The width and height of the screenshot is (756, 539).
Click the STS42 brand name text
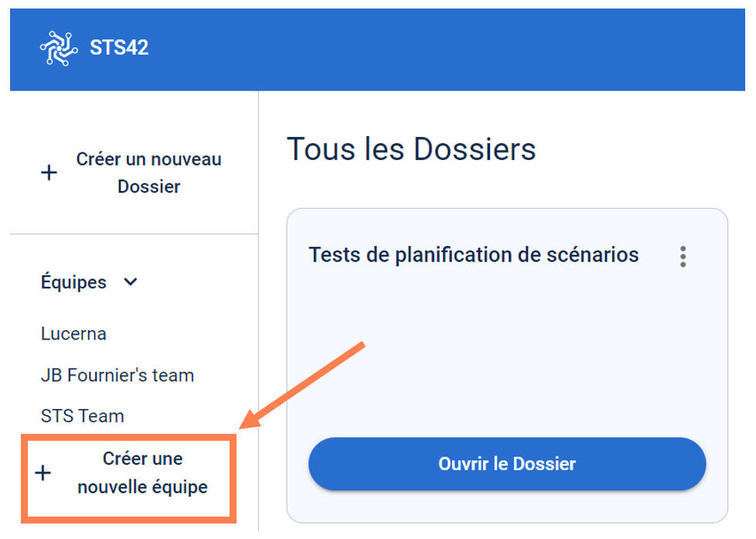119,48
